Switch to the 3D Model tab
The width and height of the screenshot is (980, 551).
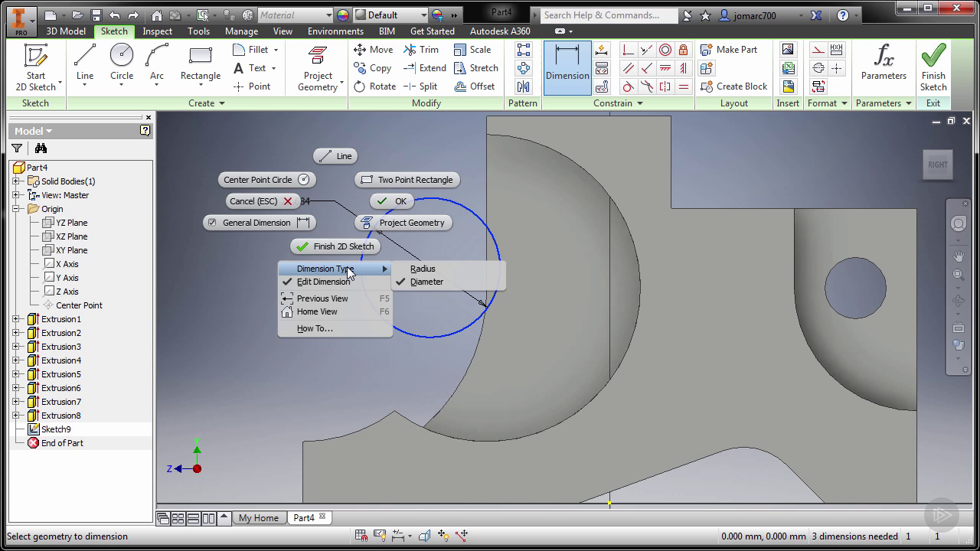[x=66, y=31]
